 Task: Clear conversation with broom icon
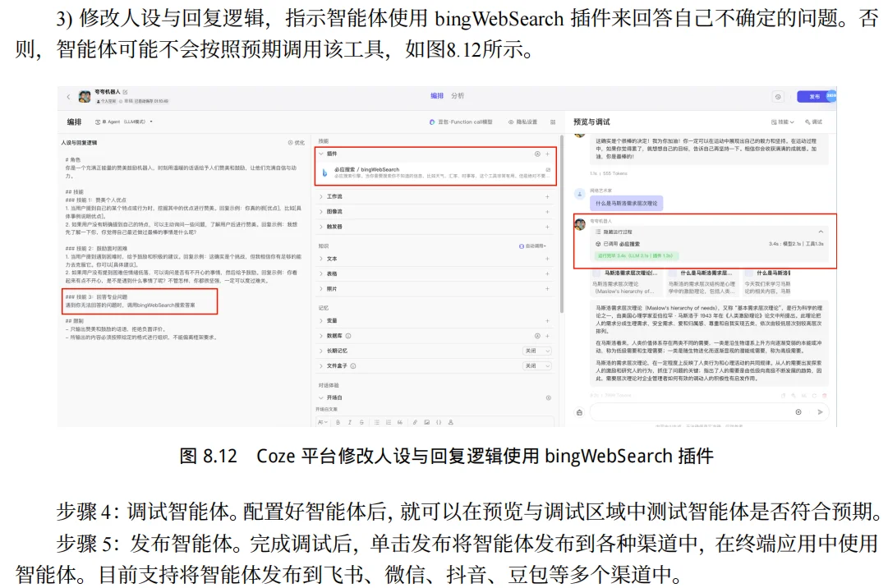[x=579, y=412]
